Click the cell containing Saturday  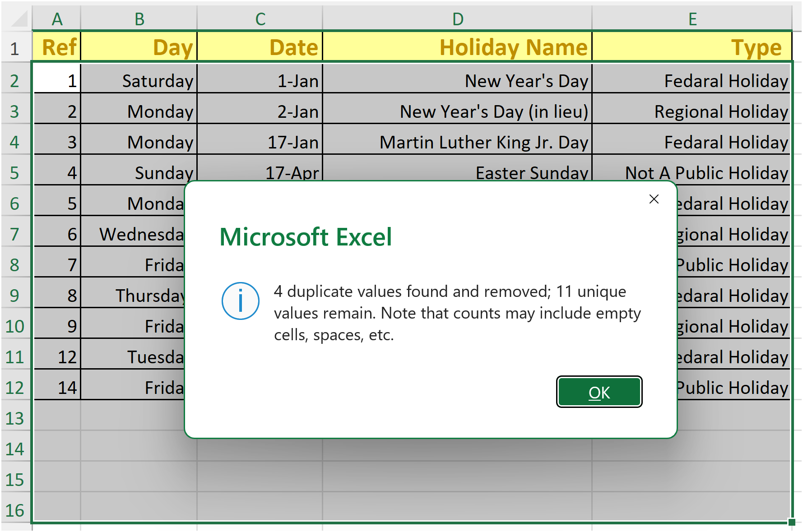tap(139, 81)
